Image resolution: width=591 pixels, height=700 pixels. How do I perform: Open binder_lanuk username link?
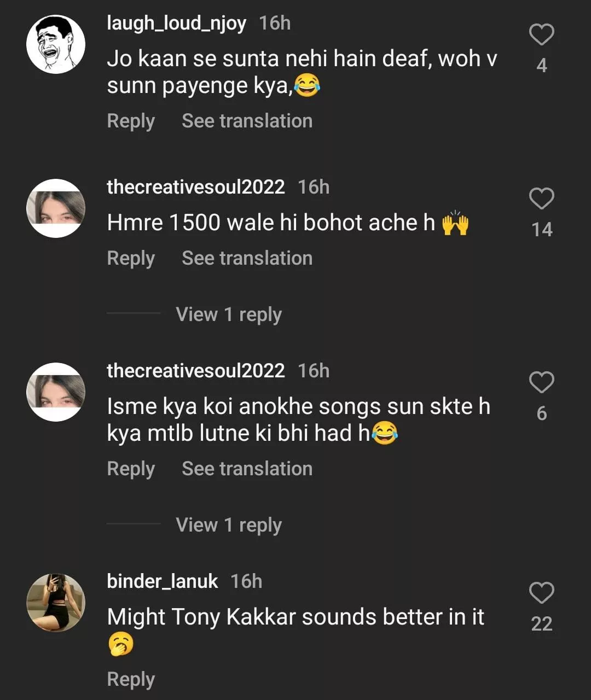[x=163, y=581]
